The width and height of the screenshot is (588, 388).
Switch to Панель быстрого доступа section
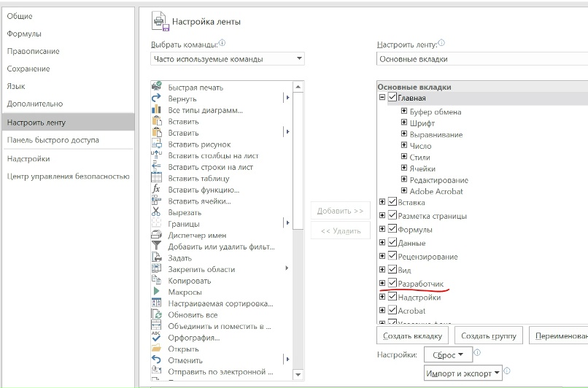[53, 140]
